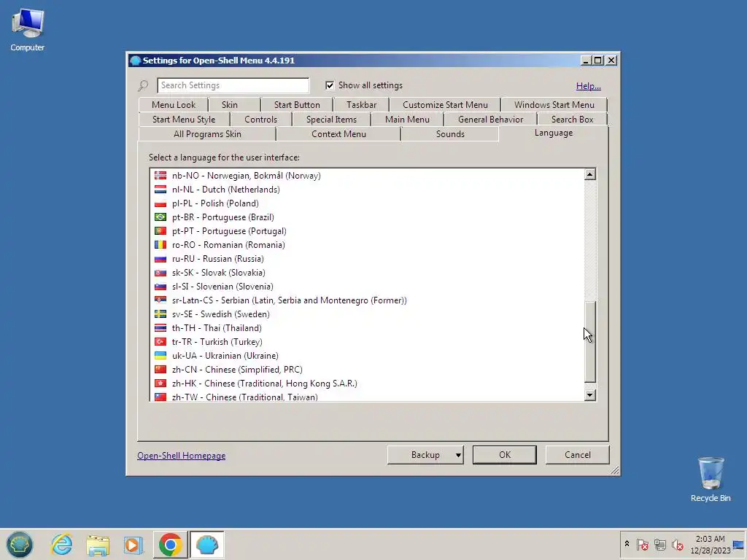Click the Thailand flag icon beside th-TH

pos(160,328)
